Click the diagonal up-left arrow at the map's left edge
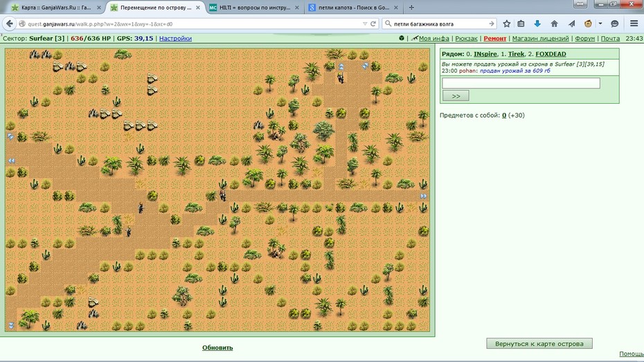The image size is (644, 362). pyautogui.click(x=10, y=136)
